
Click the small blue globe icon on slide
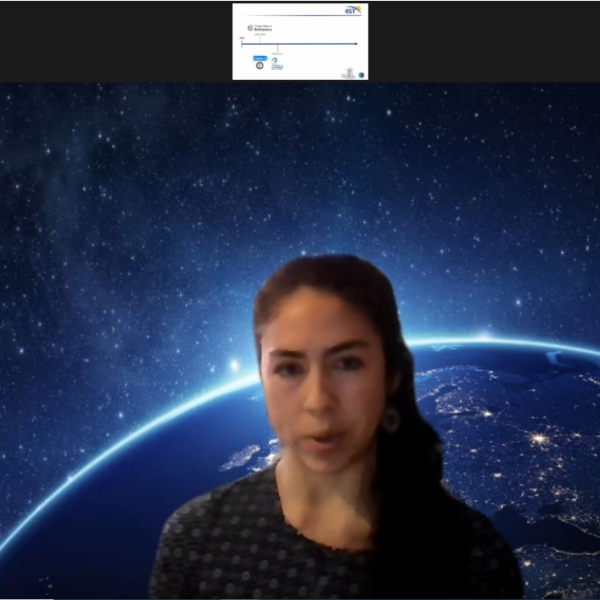pos(362,73)
